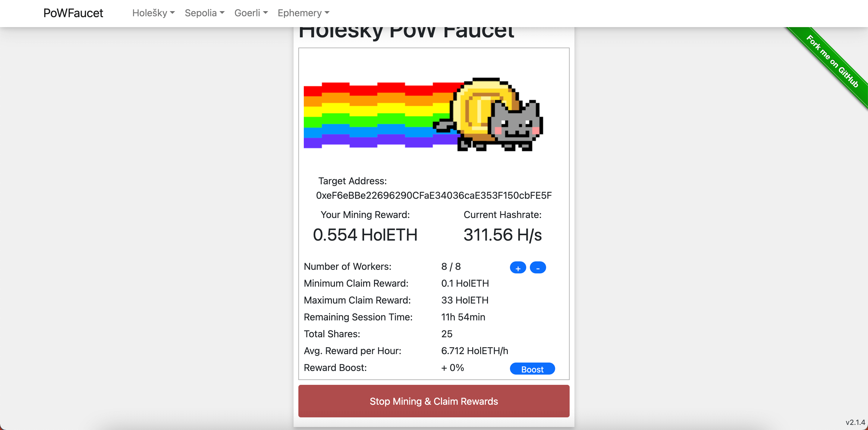Open the Goerli dropdown in navbar
The height and width of the screenshot is (430, 868).
[251, 13]
